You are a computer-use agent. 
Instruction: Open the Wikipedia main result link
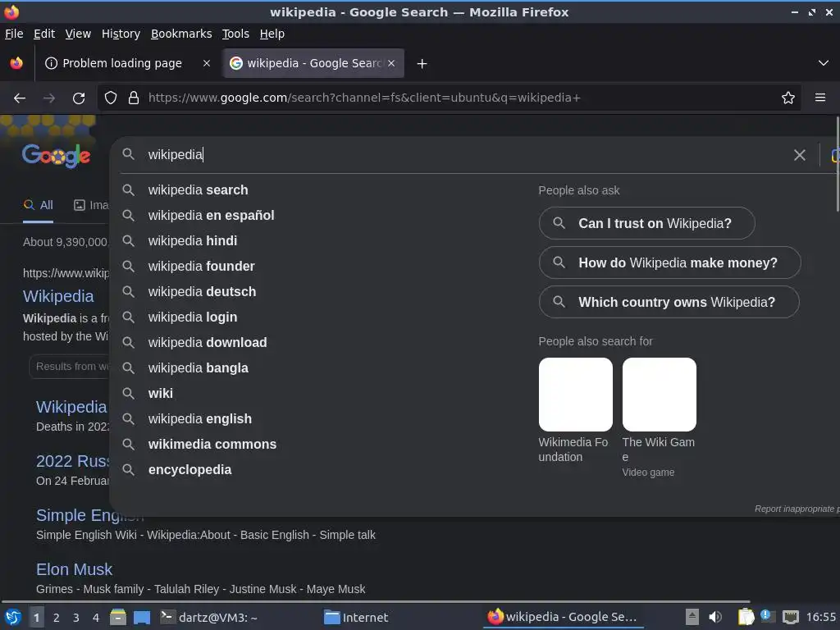58,296
